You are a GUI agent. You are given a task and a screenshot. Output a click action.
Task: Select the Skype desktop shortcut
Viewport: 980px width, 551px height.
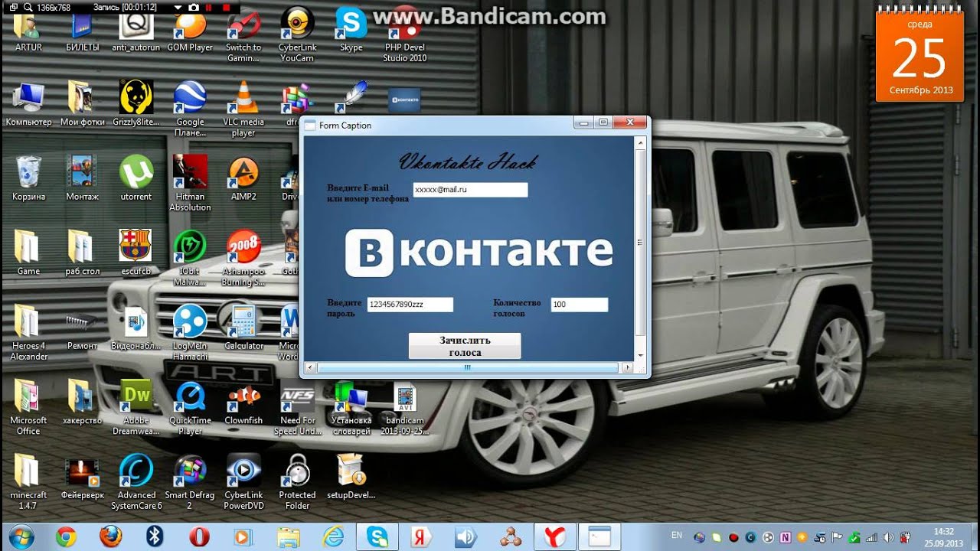click(351, 31)
